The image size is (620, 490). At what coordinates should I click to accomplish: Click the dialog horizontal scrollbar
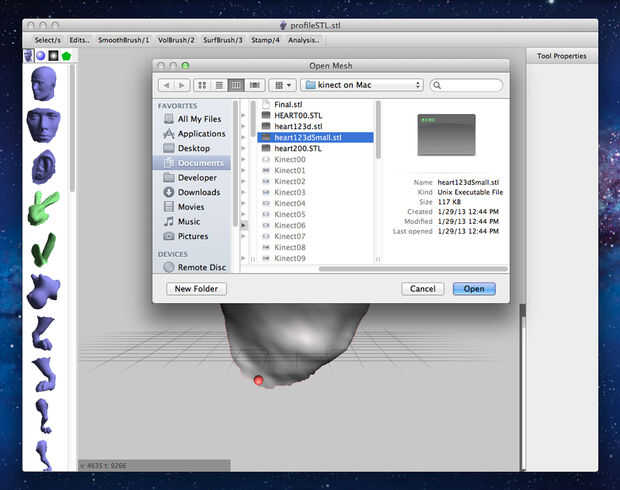413,269
